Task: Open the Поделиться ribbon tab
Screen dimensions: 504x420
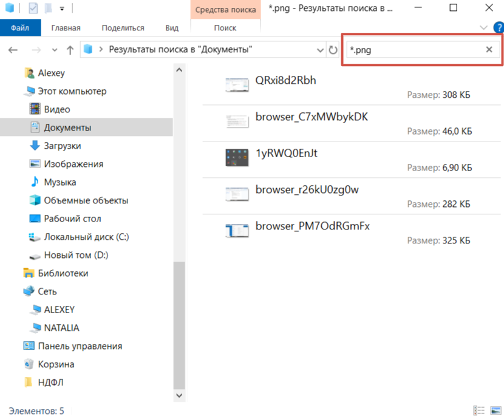Action: point(123,28)
